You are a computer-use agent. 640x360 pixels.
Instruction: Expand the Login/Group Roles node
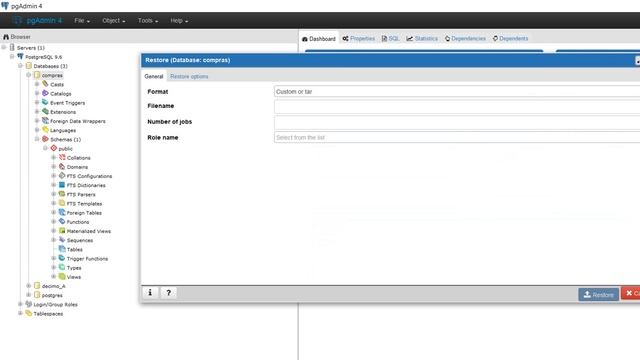(20, 304)
